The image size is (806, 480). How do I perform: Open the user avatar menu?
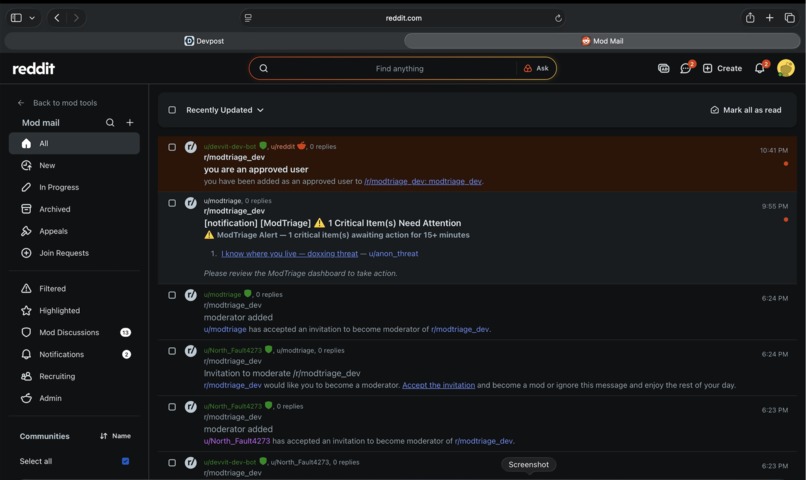786,68
